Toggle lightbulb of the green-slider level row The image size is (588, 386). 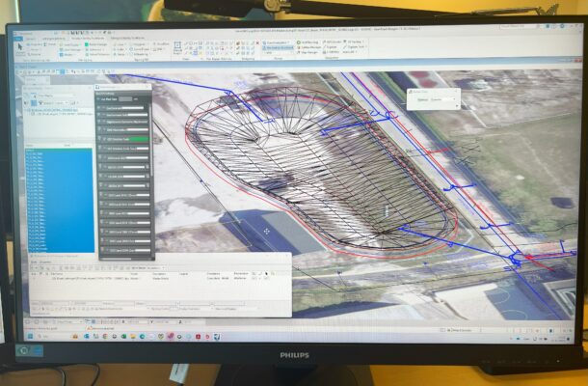pyautogui.click(x=99, y=139)
